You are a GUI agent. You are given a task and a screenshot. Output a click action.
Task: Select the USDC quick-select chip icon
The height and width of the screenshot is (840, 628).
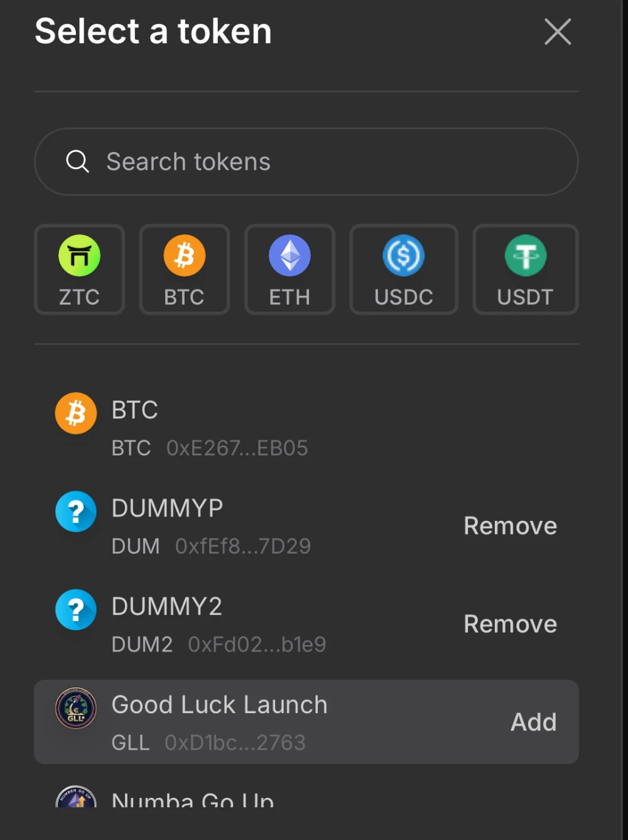[404, 256]
